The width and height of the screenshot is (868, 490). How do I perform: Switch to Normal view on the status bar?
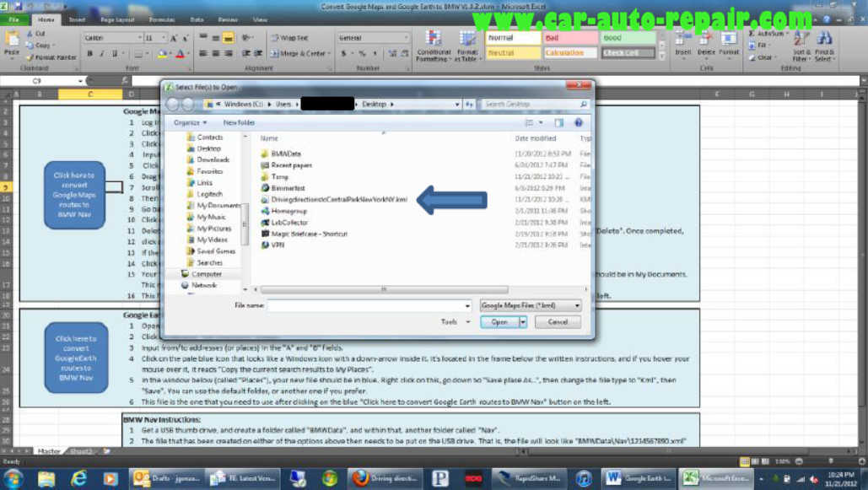pos(745,461)
